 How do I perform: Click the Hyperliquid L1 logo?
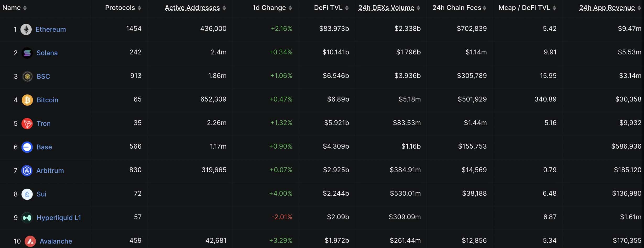tap(27, 217)
